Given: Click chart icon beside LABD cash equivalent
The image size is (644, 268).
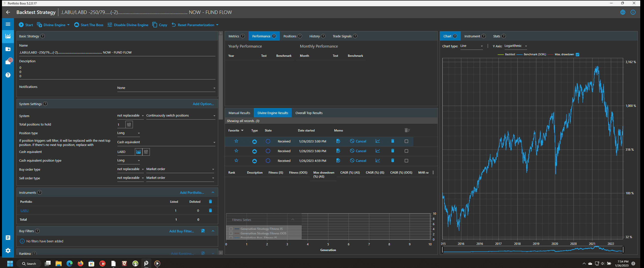Looking at the screenshot, I should 139,152.
